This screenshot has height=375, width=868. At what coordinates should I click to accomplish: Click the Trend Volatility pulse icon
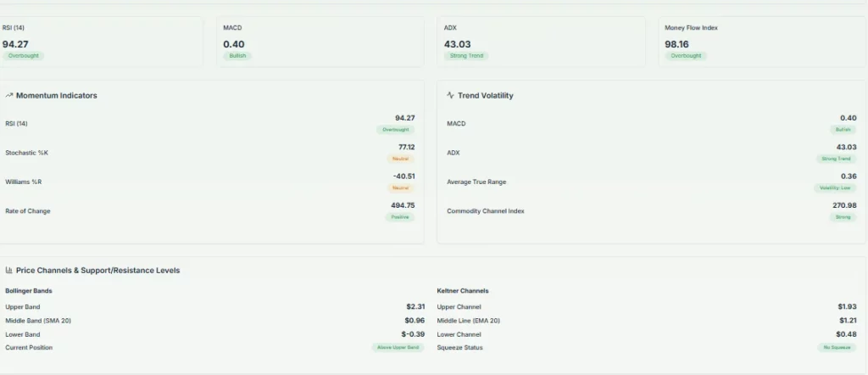(451, 96)
